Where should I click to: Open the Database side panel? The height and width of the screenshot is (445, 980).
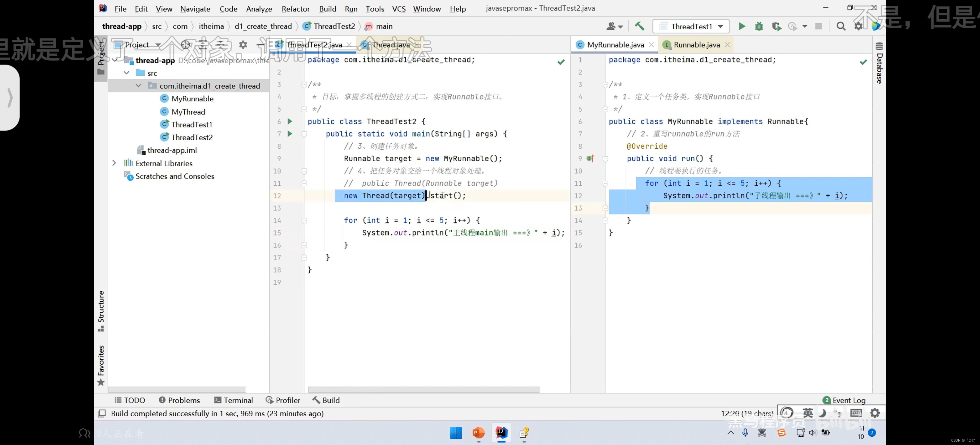tap(879, 63)
